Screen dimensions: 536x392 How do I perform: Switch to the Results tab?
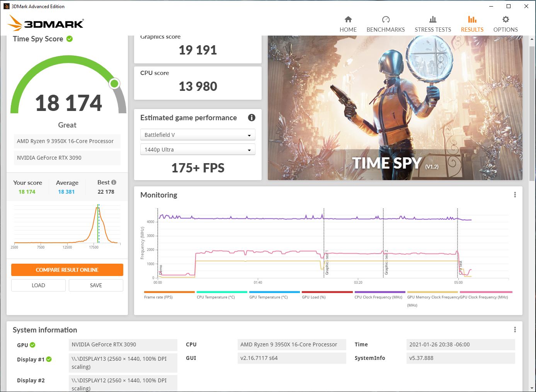(472, 24)
